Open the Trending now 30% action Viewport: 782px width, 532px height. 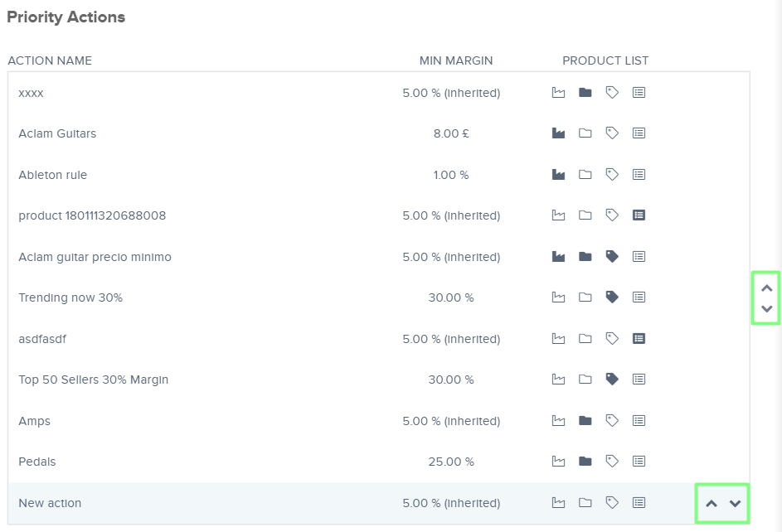click(70, 297)
